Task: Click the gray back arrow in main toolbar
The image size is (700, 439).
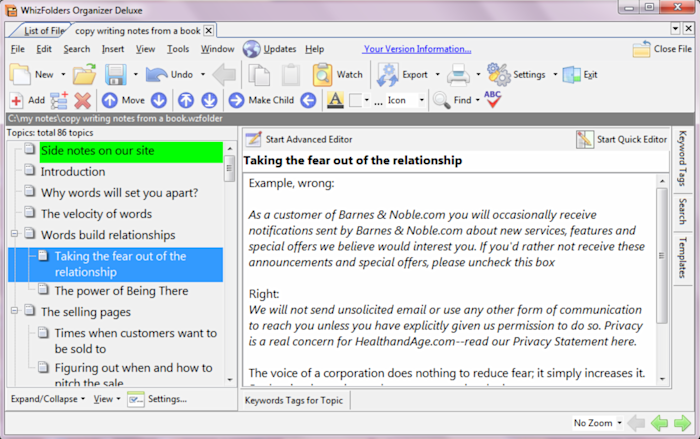Action: pyautogui.click(x=224, y=74)
